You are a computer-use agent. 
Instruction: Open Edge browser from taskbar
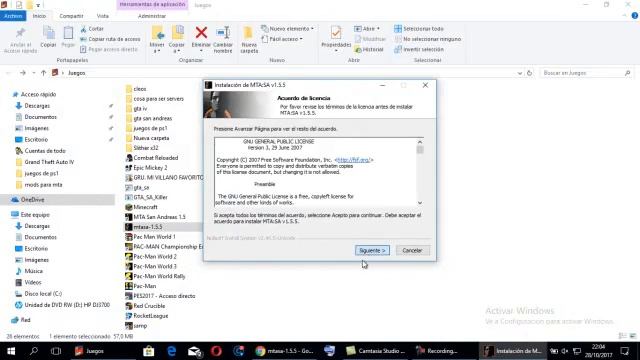pos(171,351)
